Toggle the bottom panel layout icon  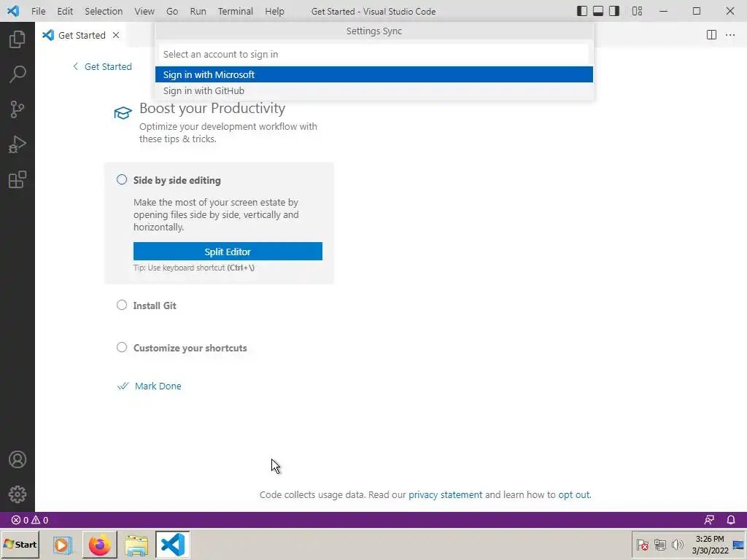[x=598, y=11]
